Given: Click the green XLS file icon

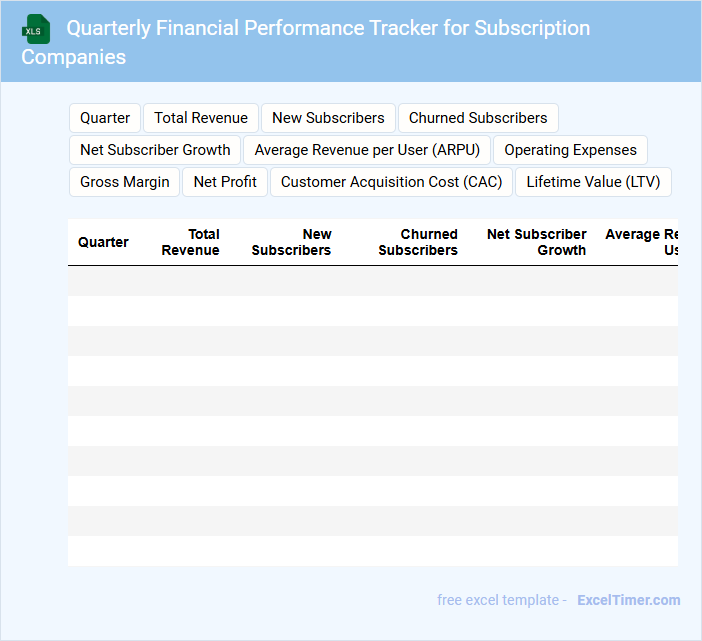Looking at the screenshot, I should [x=36, y=29].
